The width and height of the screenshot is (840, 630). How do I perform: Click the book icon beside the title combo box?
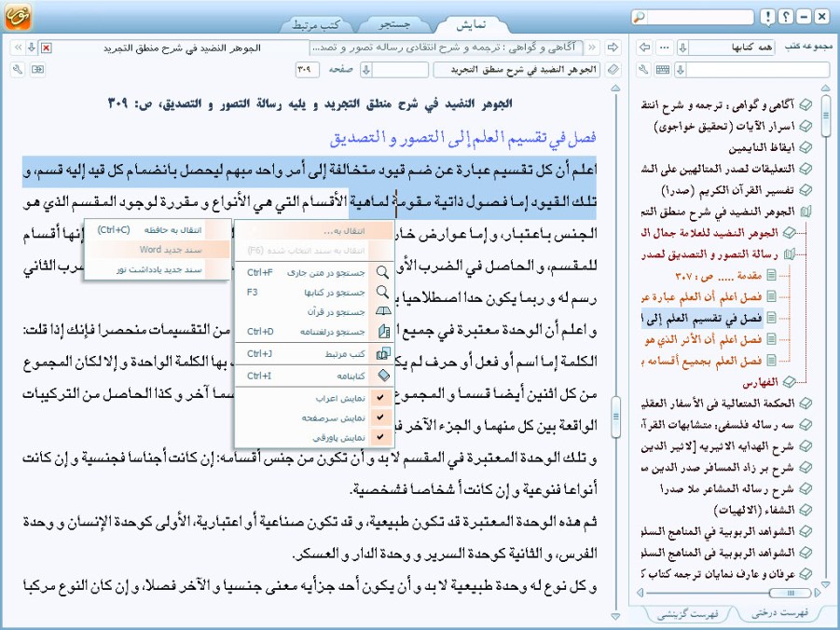613,70
